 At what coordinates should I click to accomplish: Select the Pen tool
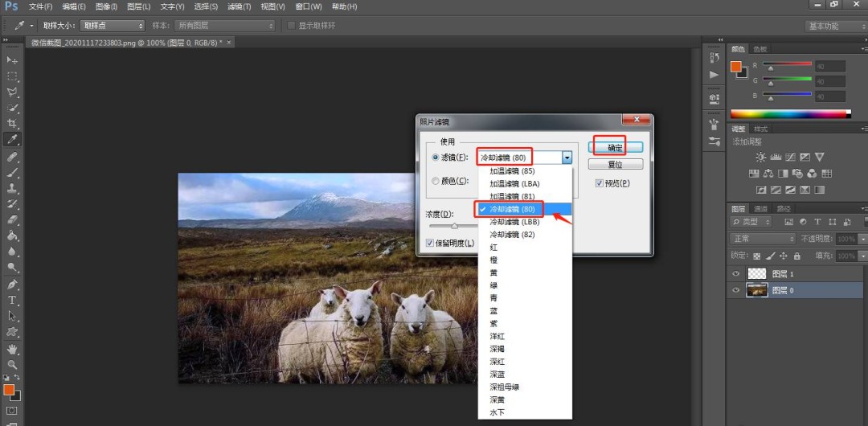12,284
